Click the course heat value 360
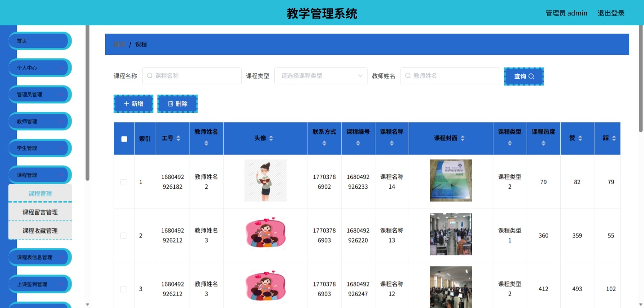Viewport: 644px width, 308px height. click(544, 236)
